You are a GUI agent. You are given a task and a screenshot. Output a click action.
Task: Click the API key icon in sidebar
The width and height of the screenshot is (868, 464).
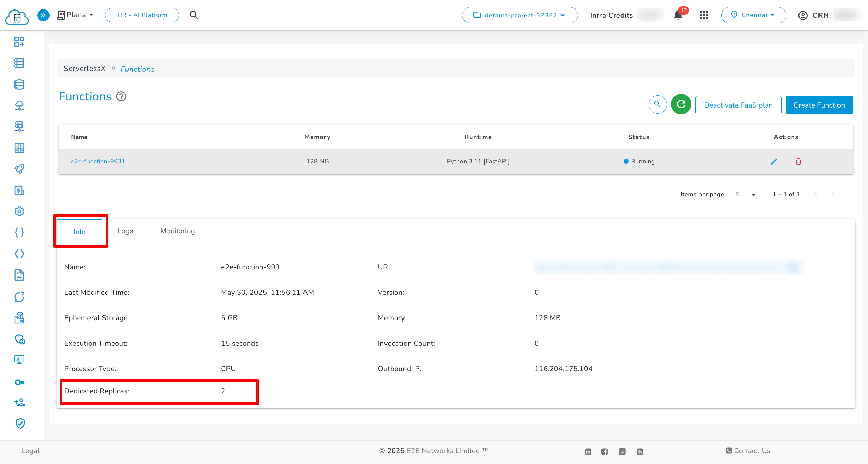click(x=19, y=382)
